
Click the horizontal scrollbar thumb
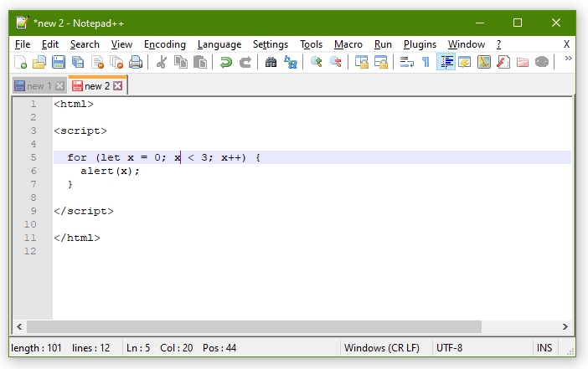point(254,326)
